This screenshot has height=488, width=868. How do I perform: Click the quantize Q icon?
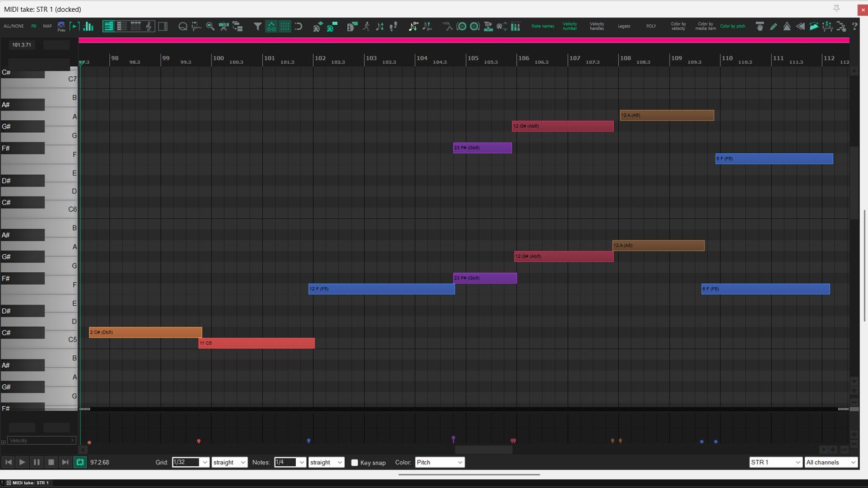click(183, 26)
